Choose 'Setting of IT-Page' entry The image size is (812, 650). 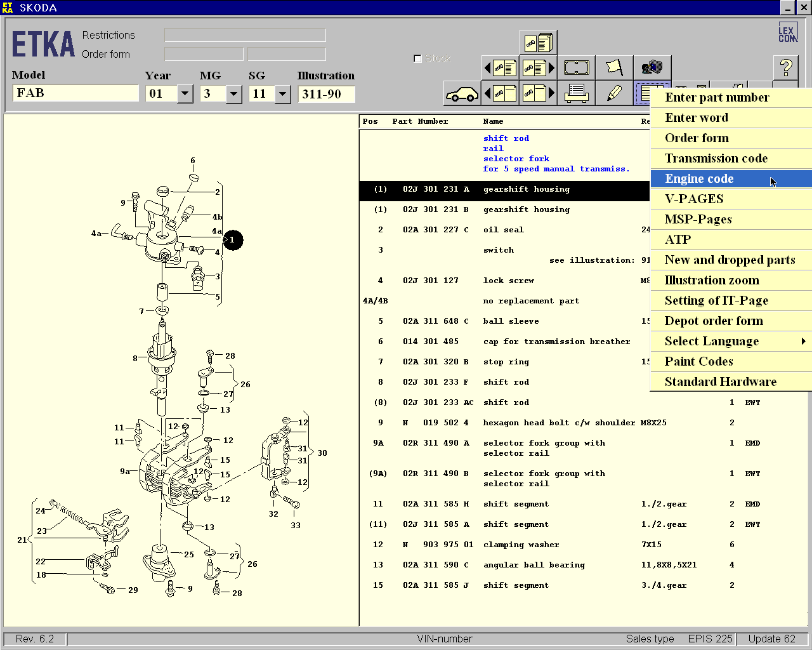tap(731, 300)
